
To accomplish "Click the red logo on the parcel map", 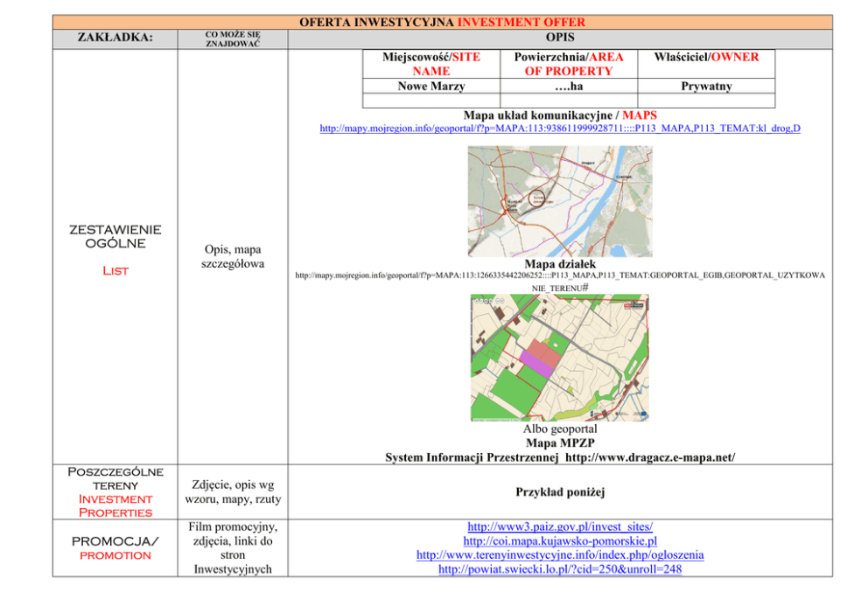I will [633, 307].
